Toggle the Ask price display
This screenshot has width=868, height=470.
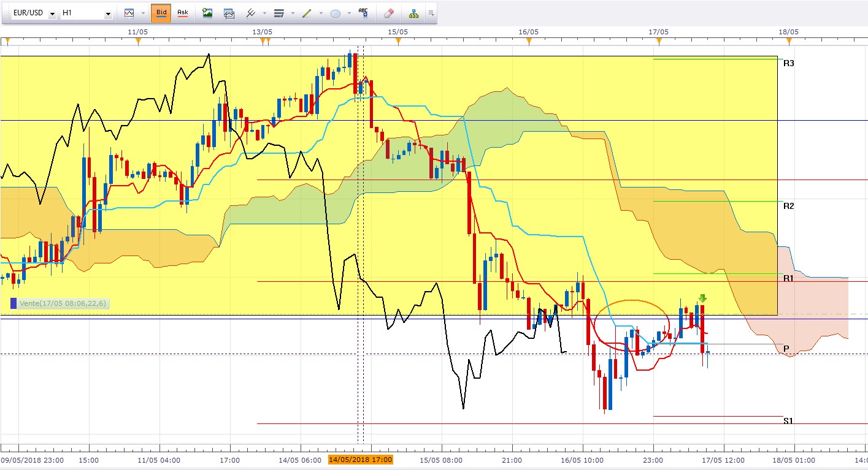pyautogui.click(x=183, y=13)
